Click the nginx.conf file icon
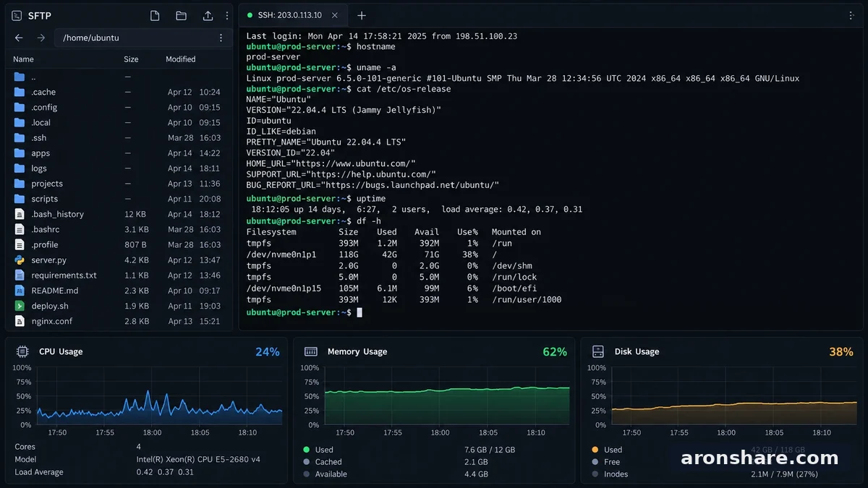Image resolution: width=868 pixels, height=488 pixels. [x=20, y=321]
